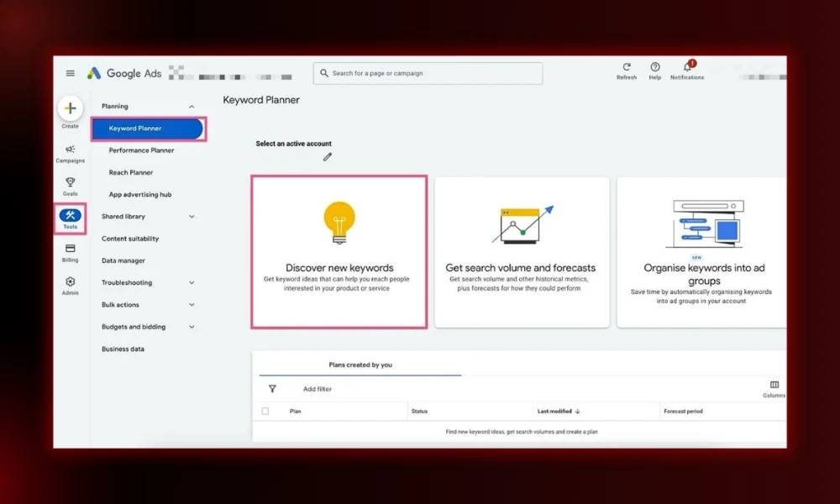Expand the Budgets and bidding section
The height and width of the screenshot is (504, 840).
coord(192,327)
